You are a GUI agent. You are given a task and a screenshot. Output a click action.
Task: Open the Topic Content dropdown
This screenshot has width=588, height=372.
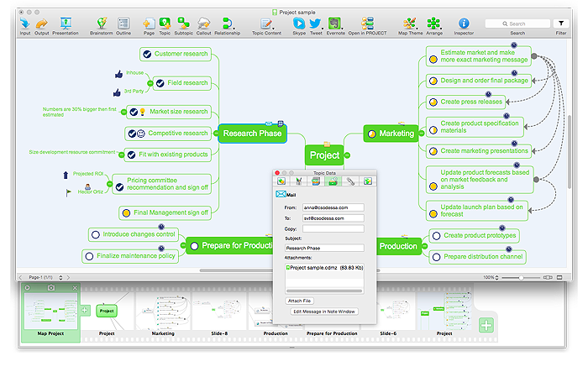(x=267, y=24)
